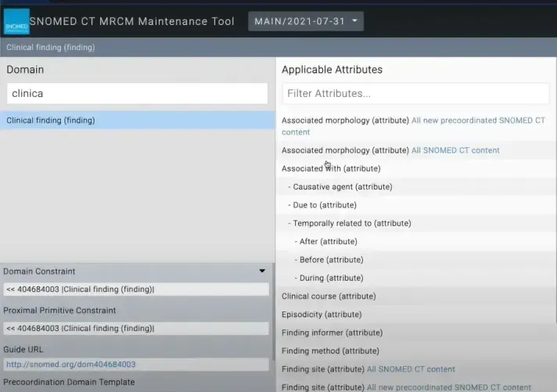This screenshot has height=392, width=557.
Task: Select Associated morphology All SNOMED CT content
Action: click(x=390, y=150)
